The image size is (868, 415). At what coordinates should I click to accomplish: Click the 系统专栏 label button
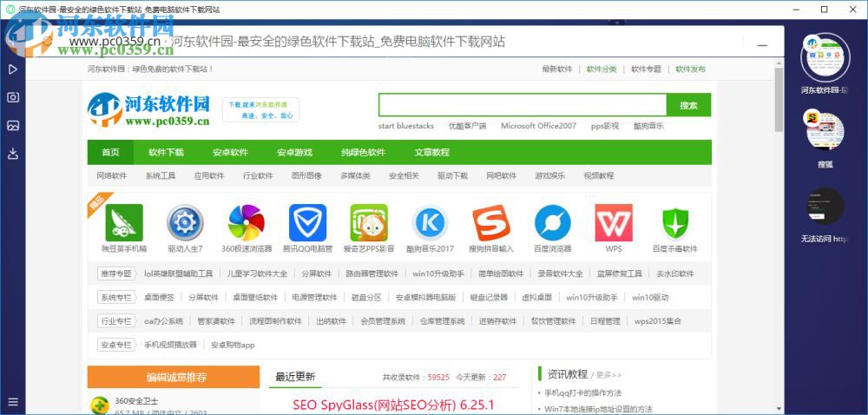[117, 297]
